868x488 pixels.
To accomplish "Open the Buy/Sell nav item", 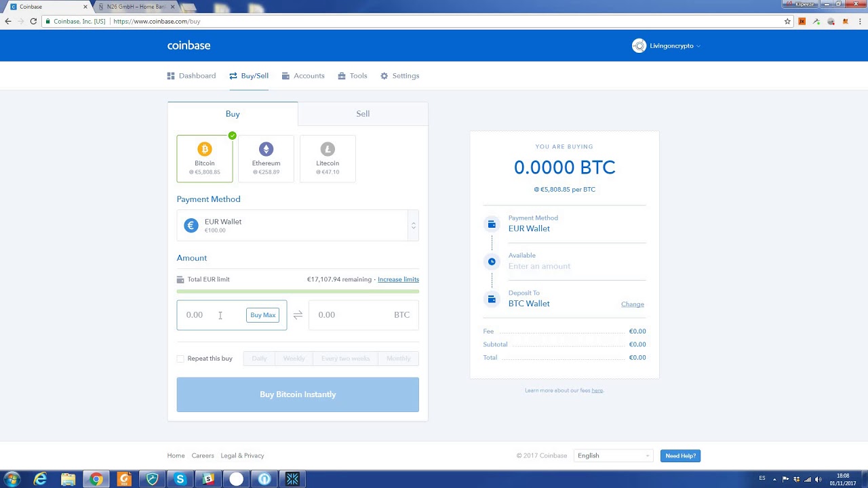I will point(249,76).
